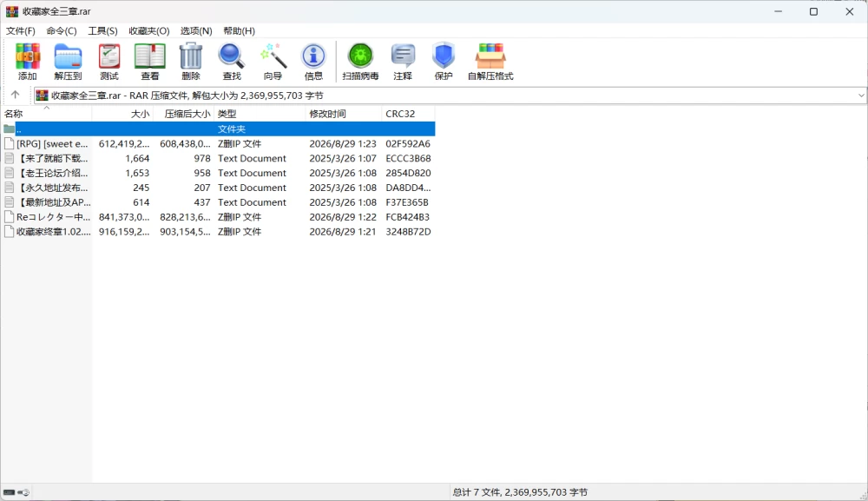Click the parent folder icon in list
This screenshot has width=868, height=501.
tap(9, 129)
